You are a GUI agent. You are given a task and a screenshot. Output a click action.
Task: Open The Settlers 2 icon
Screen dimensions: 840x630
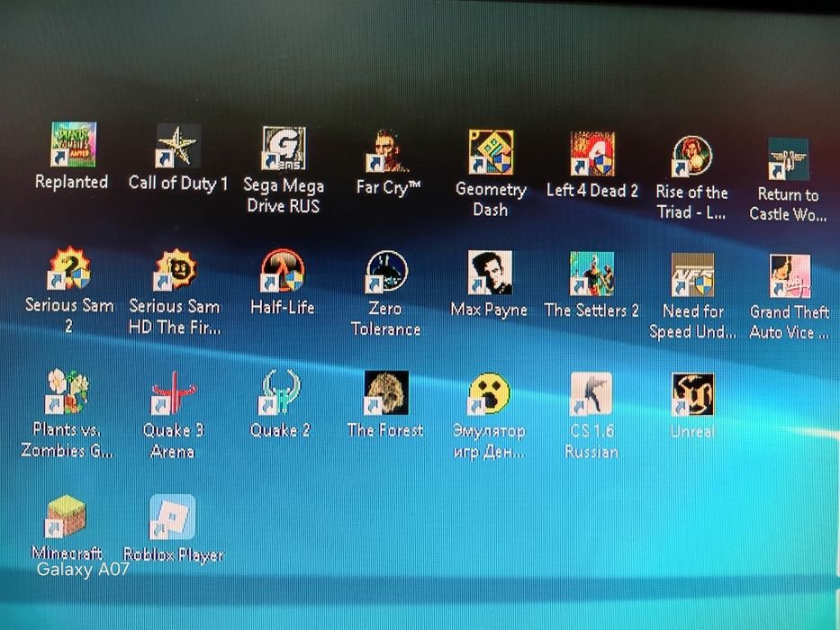(592, 274)
